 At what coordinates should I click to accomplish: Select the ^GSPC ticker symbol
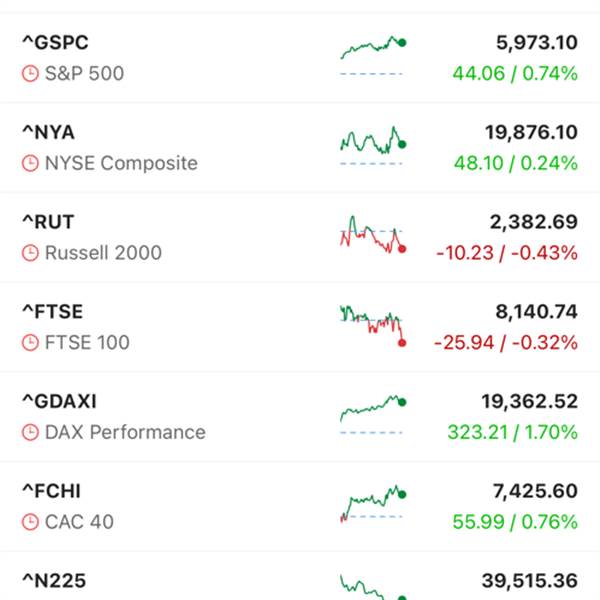[x=55, y=42]
